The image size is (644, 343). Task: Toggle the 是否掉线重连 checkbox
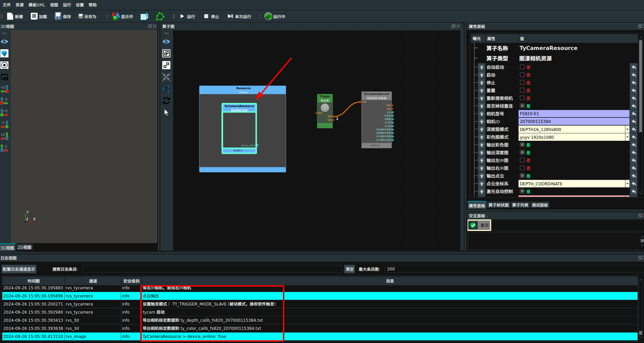point(522,106)
